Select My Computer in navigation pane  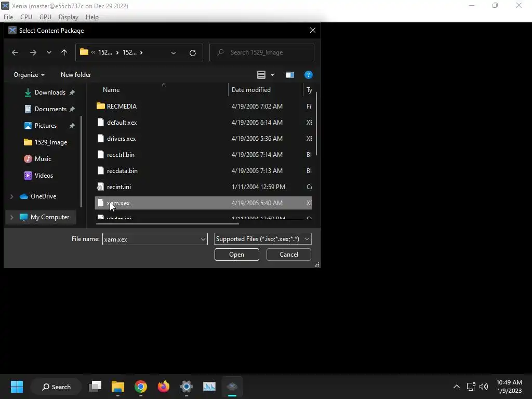pos(49,217)
